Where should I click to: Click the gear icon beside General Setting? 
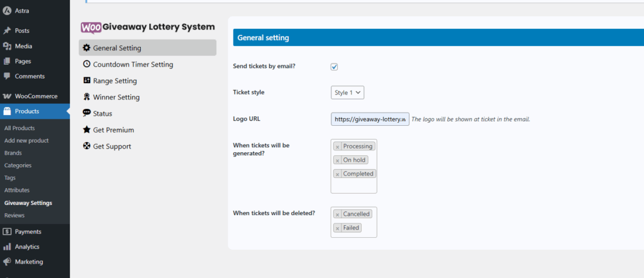tap(86, 48)
